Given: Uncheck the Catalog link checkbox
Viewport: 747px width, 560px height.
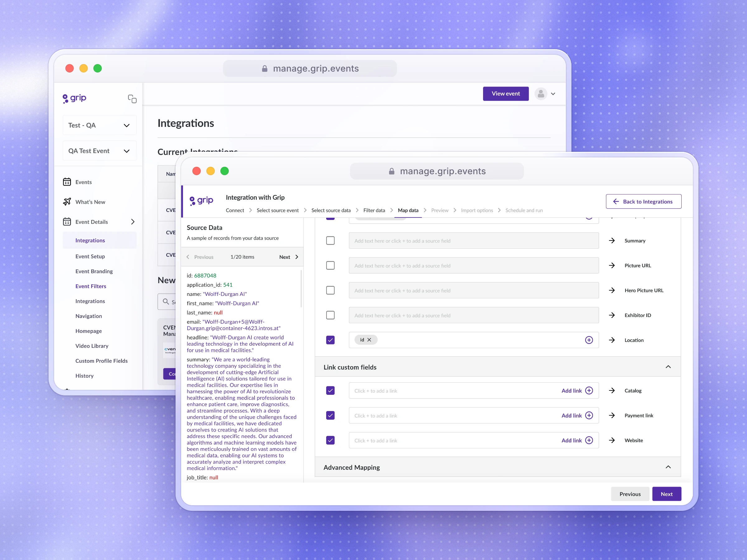Looking at the screenshot, I should 330,390.
